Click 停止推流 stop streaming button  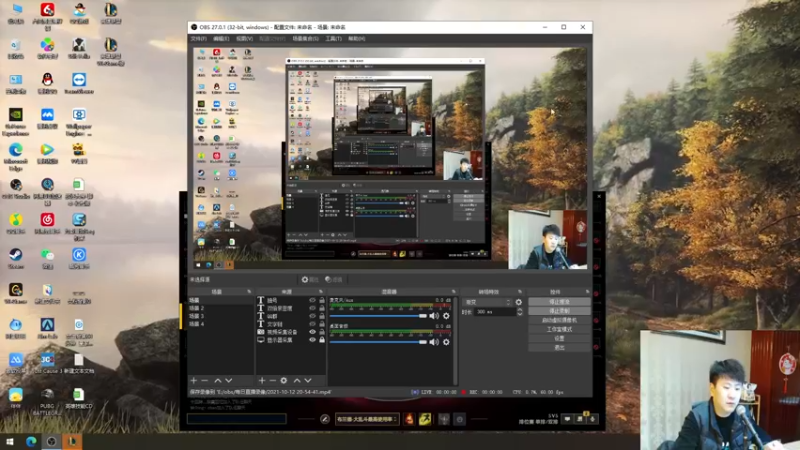(x=559, y=302)
